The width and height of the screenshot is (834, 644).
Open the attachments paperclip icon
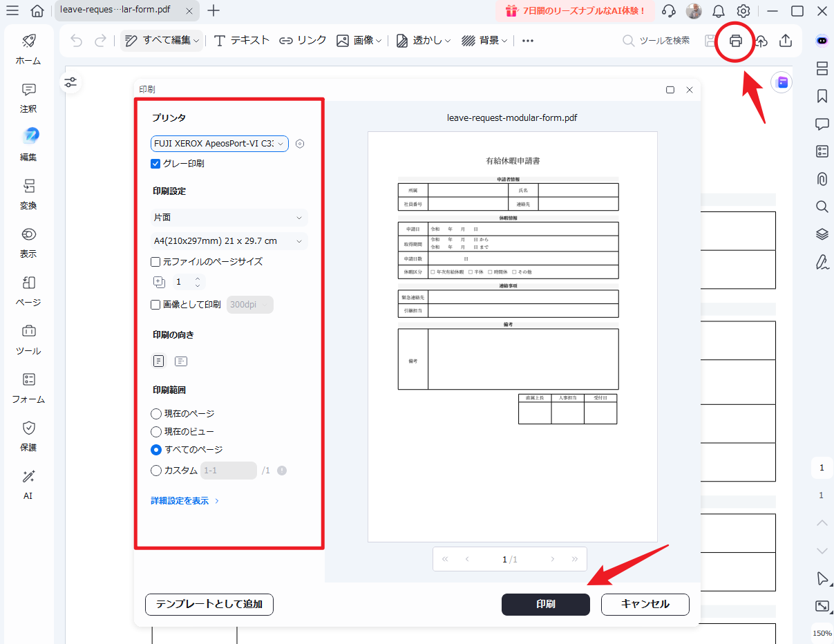[x=822, y=179]
